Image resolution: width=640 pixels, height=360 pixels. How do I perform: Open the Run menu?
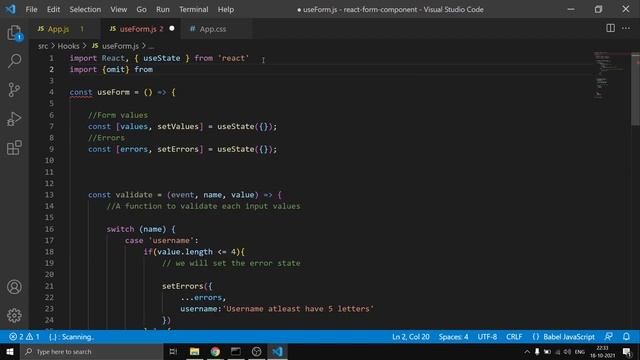pyautogui.click(x=162, y=9)
